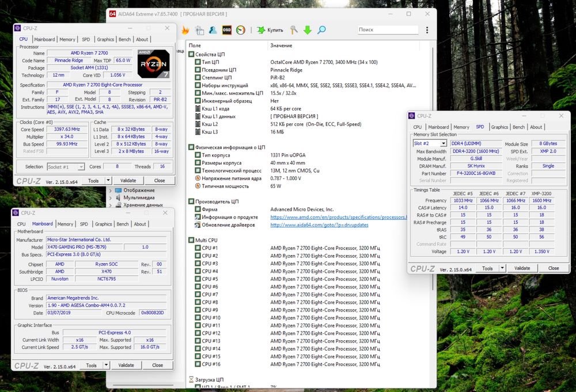Click the blue user silhouette toolbar icon
576x392 pixels.
[213, 30]
